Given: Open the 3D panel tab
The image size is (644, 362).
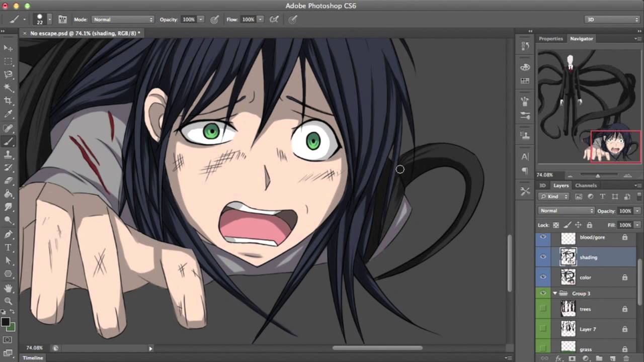Looking at the screenshot, I should 542,186.
